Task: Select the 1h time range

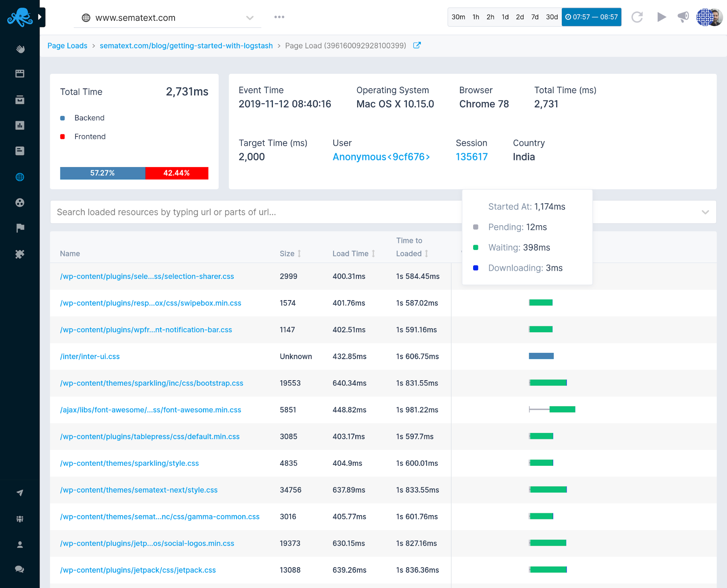Action: tap(476, 17)
